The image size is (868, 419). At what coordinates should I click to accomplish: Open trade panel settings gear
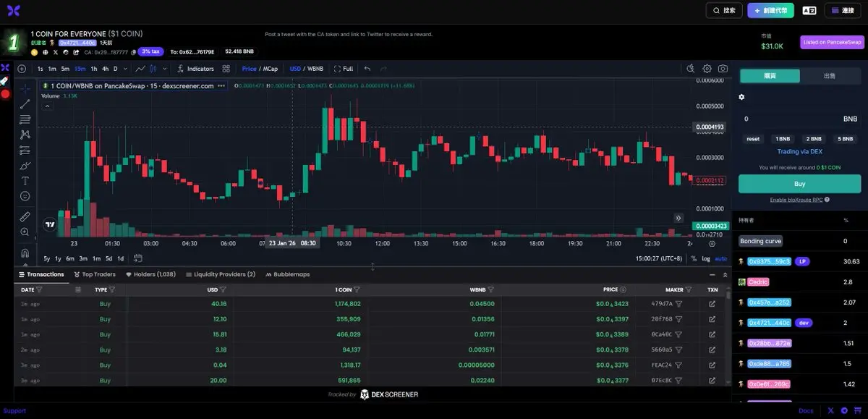(x=741, y=97)
